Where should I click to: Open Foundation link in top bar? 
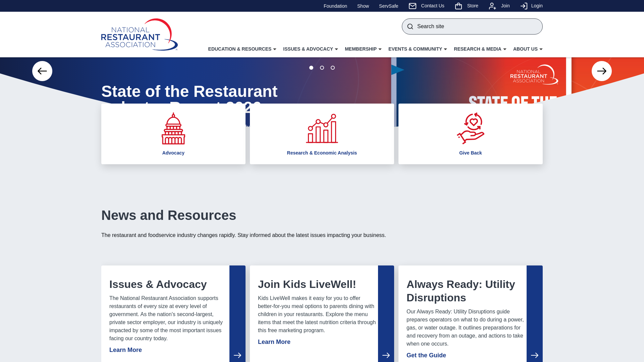[335, 6]
